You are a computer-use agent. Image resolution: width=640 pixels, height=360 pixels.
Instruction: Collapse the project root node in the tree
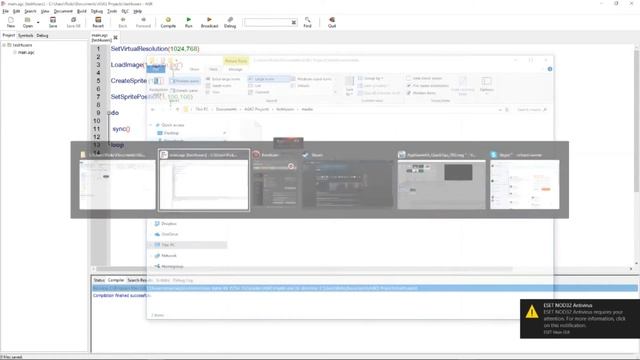(x=4, y=45)
